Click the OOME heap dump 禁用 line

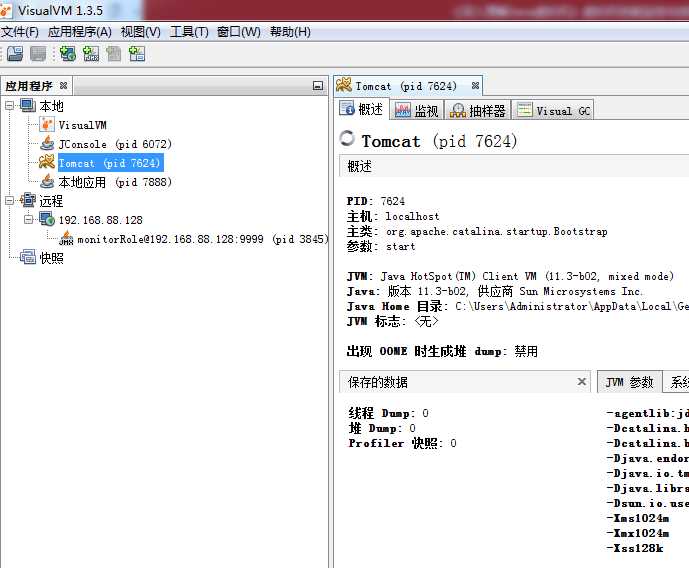click(442, 351)
